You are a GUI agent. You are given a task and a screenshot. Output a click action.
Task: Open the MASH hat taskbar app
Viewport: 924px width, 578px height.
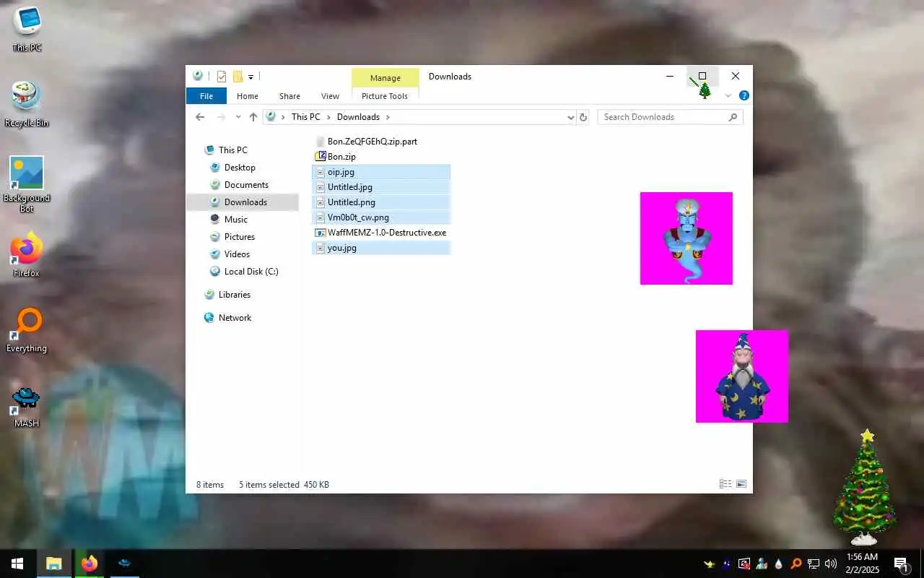point(124,564)
